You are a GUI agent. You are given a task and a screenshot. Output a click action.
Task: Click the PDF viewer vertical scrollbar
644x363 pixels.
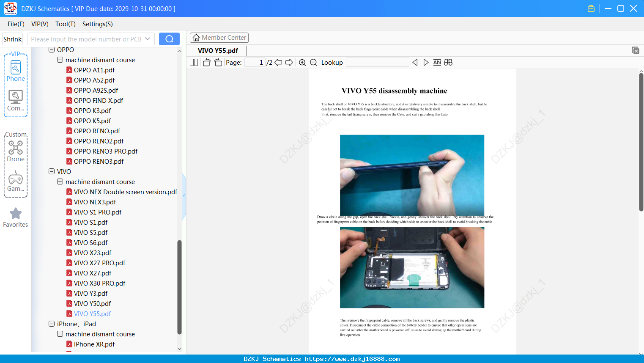[x=641, y=142]
